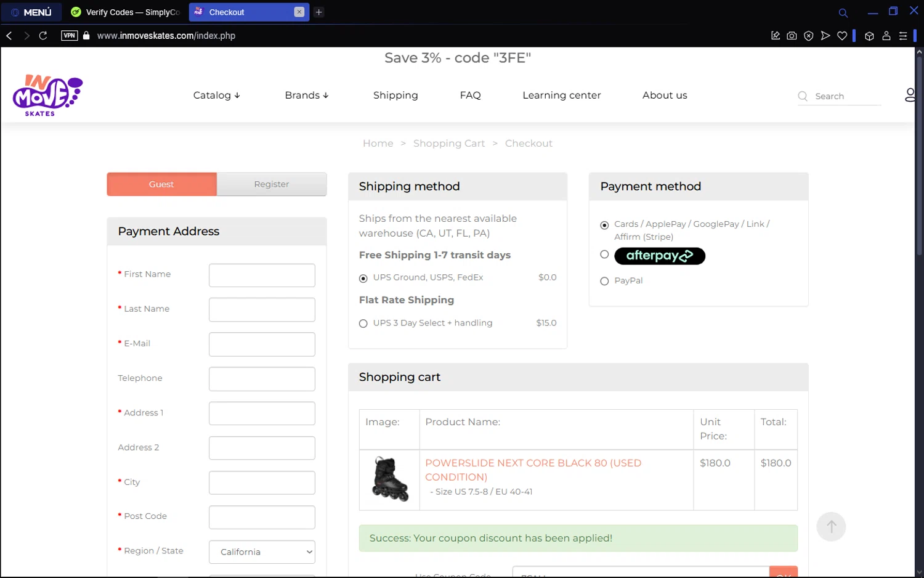Screen dimensions: 924x578
Task: Open the extensions cube icon
Action: point(869,36)
